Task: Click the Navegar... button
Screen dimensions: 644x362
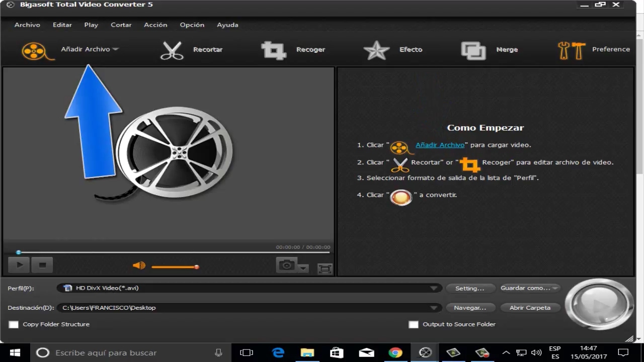Action: [x=470, y=308]
